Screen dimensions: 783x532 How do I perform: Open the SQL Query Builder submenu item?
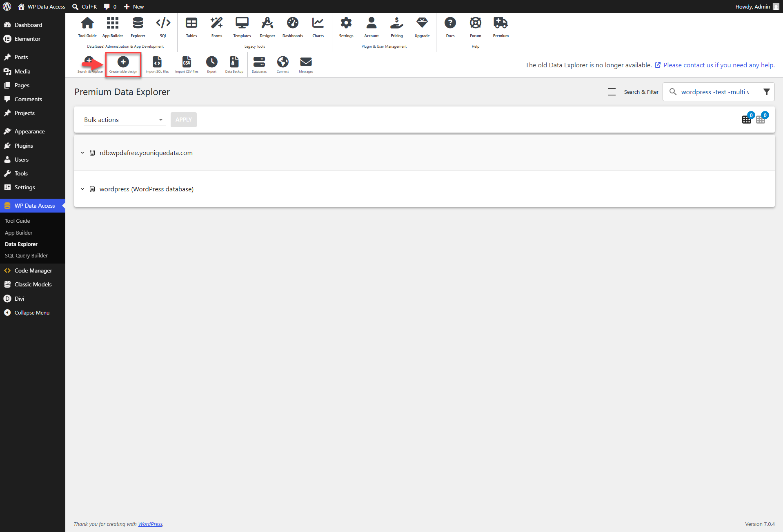pos(27,255)
